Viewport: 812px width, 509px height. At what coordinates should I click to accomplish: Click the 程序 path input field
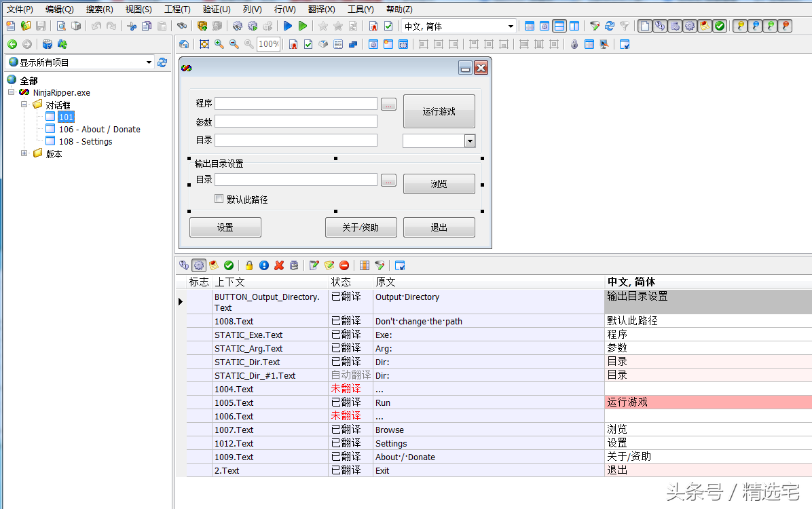pyautogui.click(x=295, y=104)
